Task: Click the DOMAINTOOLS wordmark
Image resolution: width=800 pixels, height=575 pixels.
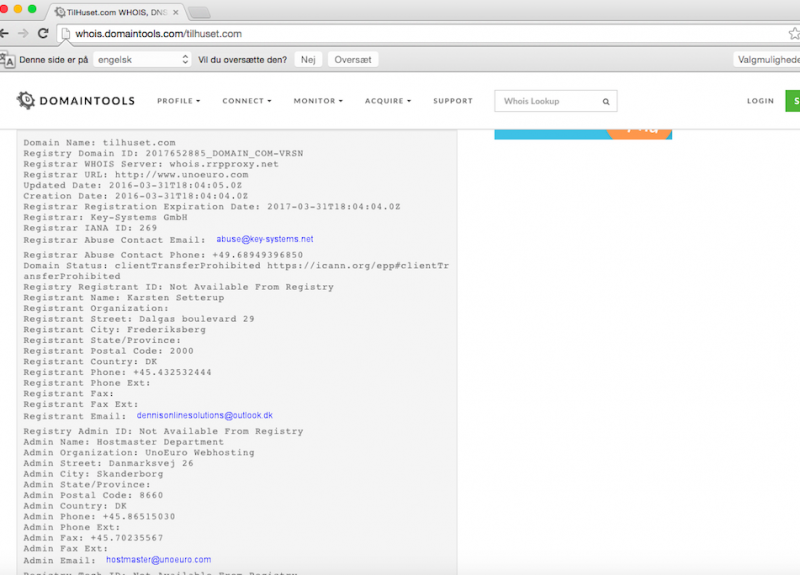Action: click(x=87, y=101)
